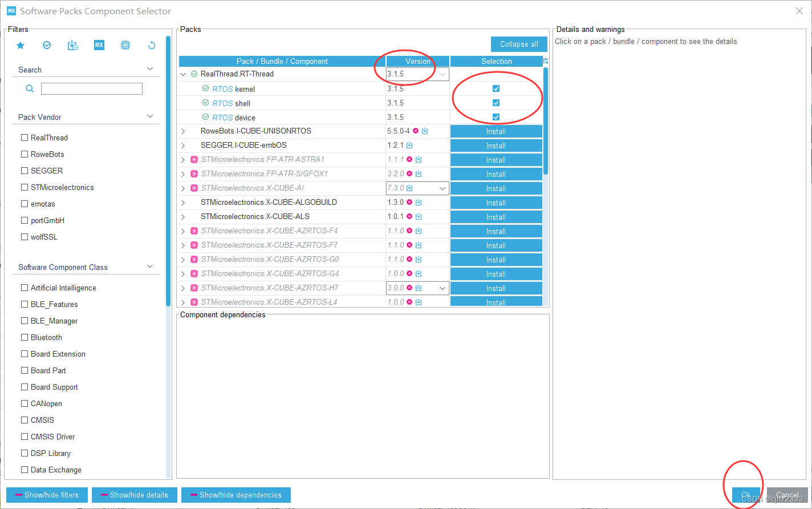
Task: Collapse the Search filter section
Action: 150,69
